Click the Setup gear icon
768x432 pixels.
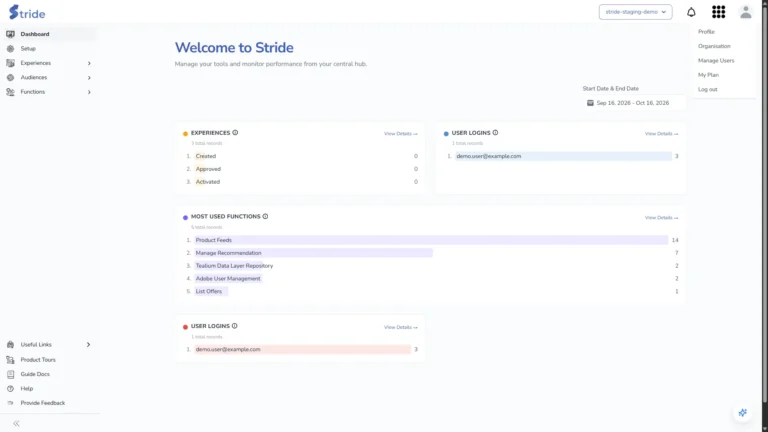[10, 48]
